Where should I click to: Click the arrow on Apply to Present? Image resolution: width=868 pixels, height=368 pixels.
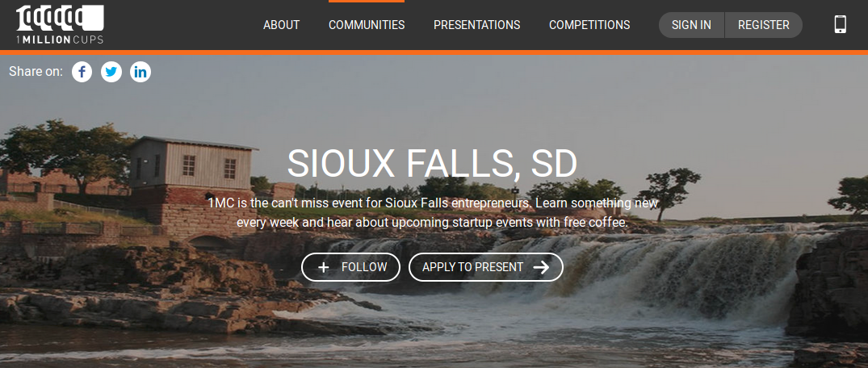point(542,267)
